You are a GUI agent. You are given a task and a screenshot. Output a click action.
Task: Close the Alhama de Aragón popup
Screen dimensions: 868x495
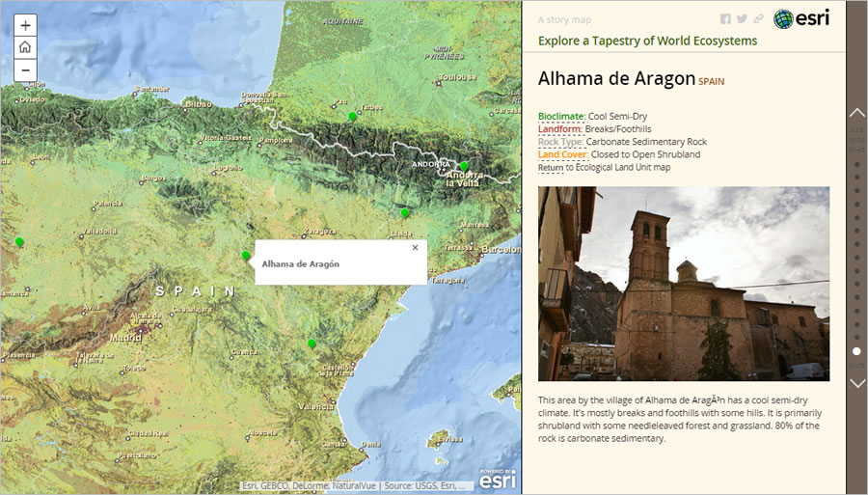tap(415, 247)
